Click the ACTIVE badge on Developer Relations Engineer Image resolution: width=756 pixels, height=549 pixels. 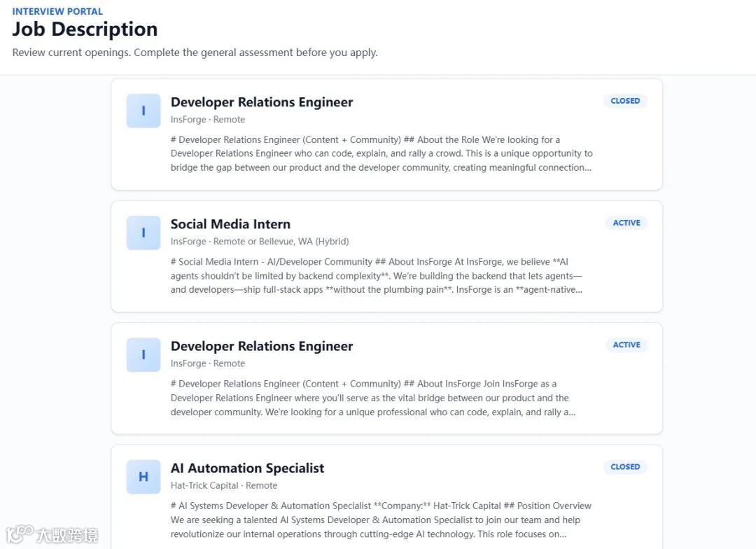tap(626, 345)
